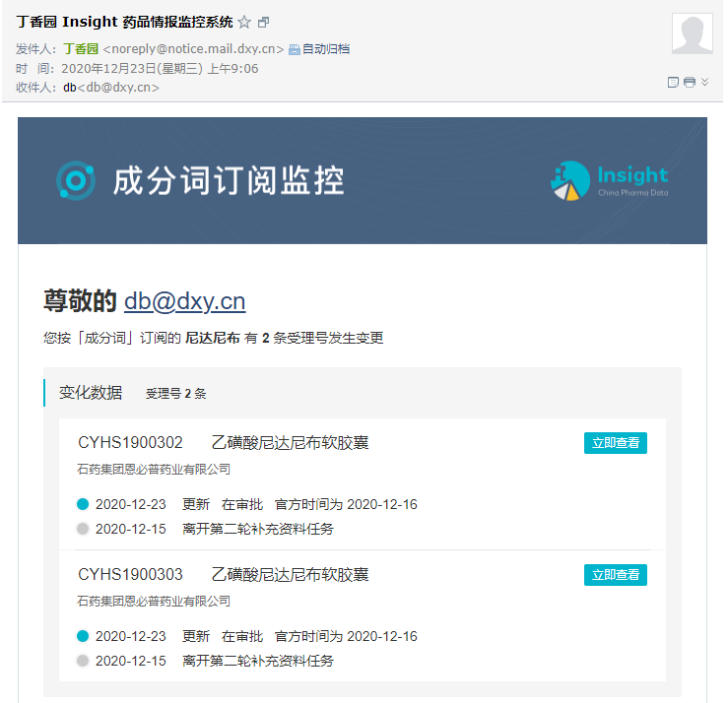Image resolution: width=728 pixels, height=703 pixels.
Task: Open the db@dxy.cn greeting link
Action: pos(184,301)
